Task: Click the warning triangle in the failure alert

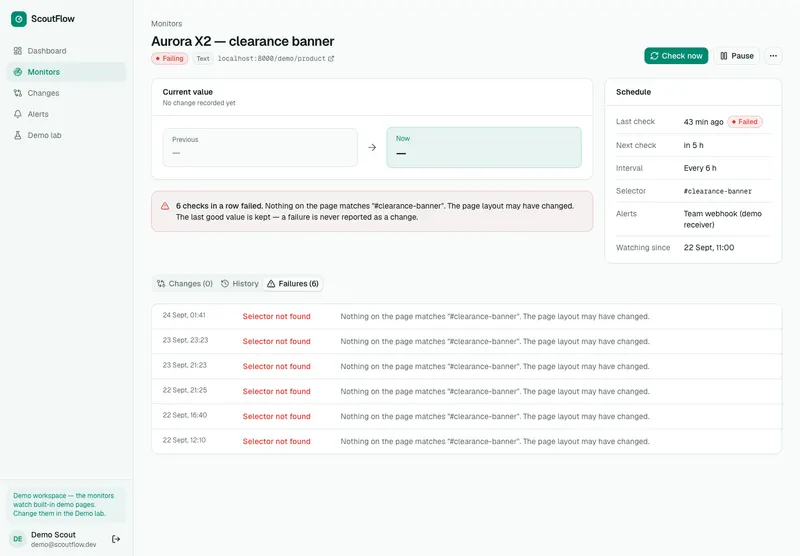Action: click(x=165, y=206)
